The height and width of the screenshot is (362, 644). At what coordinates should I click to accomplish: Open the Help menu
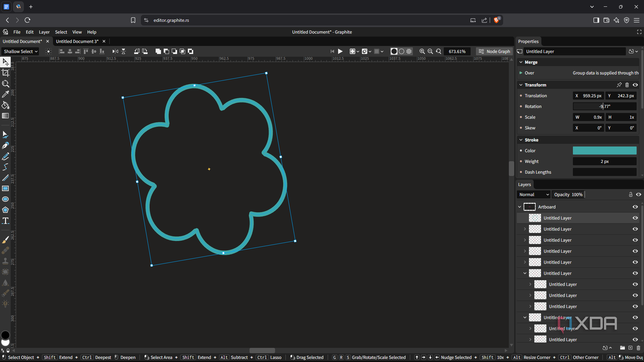click(92, 32)
